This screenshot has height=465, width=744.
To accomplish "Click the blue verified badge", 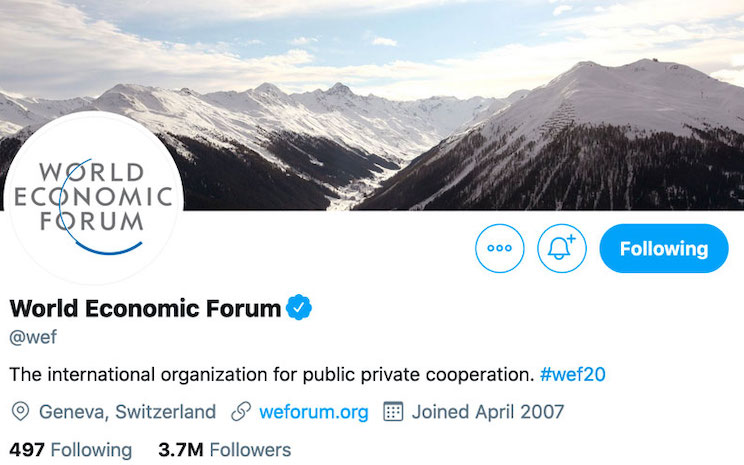I will pos(299,309).
